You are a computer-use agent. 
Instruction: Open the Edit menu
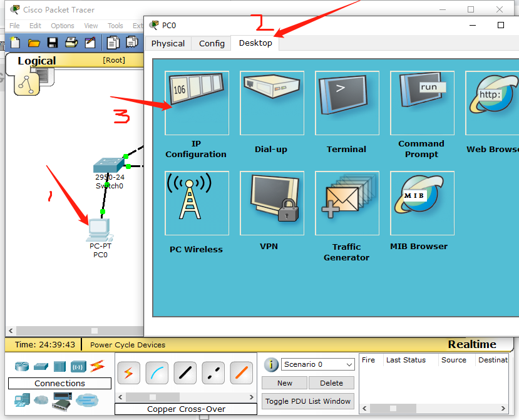[x=35, y=26]
